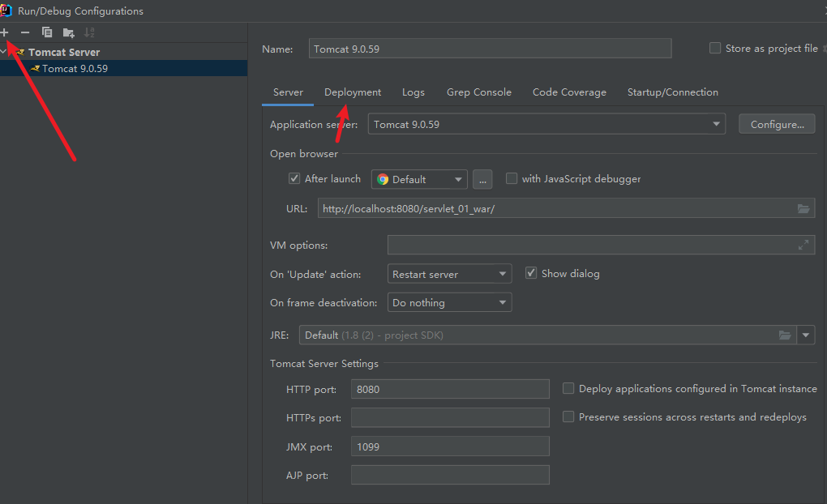Click the Tomcat Server group label
827x504 pixels.
pyautogui.click(x=64, y=52)
